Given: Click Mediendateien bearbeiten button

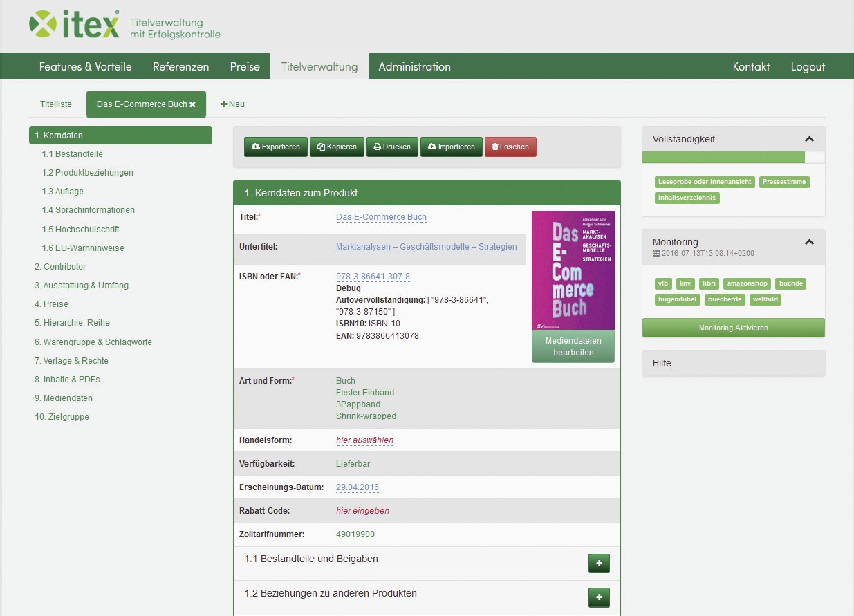Looking at the screenshot, I should point(573,346).
